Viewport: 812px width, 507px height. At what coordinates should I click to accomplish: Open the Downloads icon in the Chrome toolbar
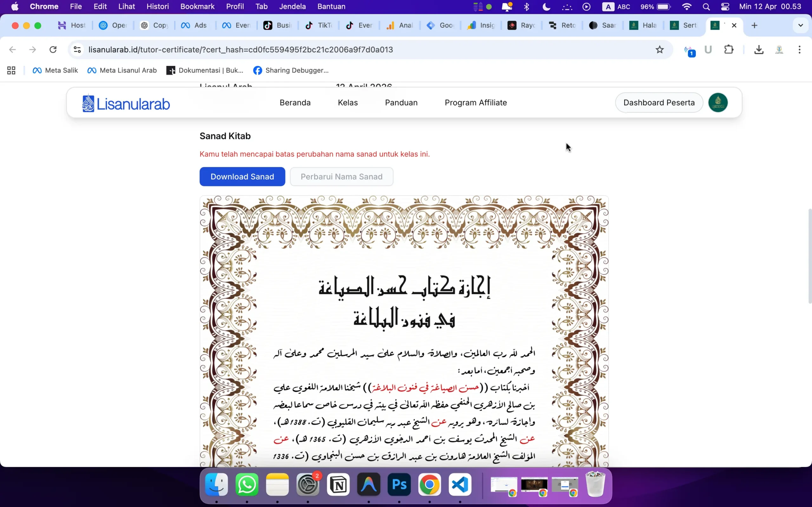pos(758,49)
